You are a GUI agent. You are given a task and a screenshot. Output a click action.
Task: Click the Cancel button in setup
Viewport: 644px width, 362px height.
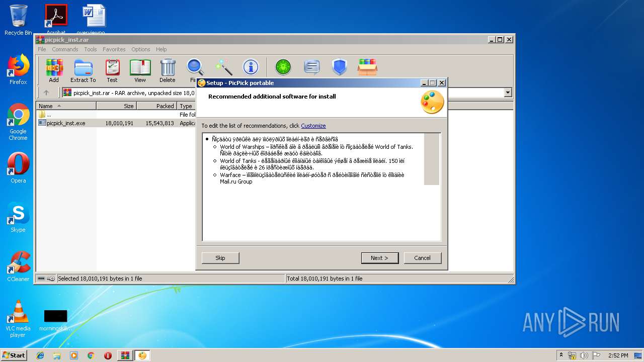422,258
